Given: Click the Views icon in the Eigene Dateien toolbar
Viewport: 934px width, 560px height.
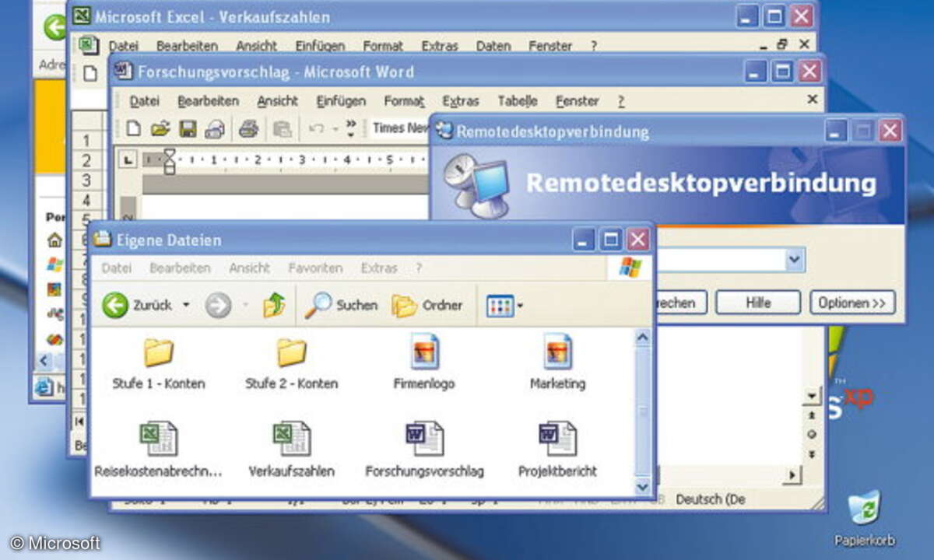Looking at the screenshot, I should click(x=500, y=306).
